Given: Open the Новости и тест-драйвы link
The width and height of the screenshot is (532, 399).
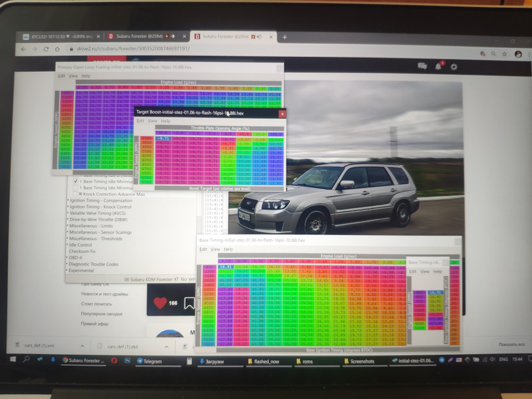Looking at the screenshot, I should 105,294.
